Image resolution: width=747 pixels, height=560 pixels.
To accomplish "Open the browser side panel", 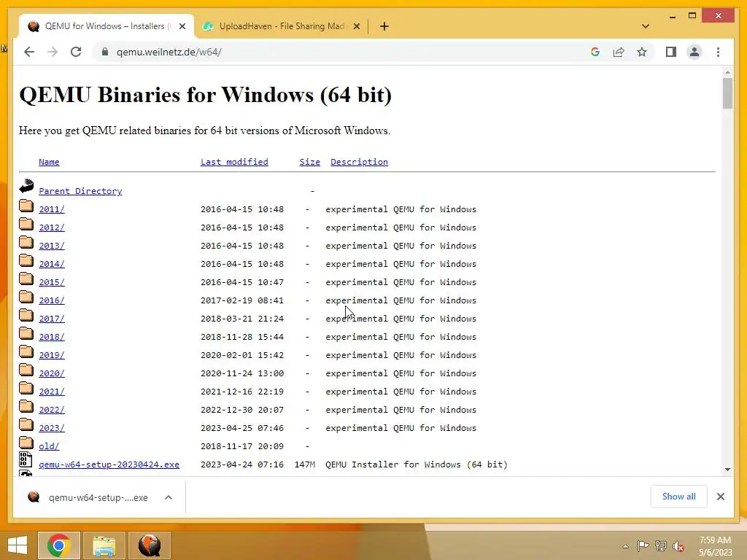I will pos(671,52).
